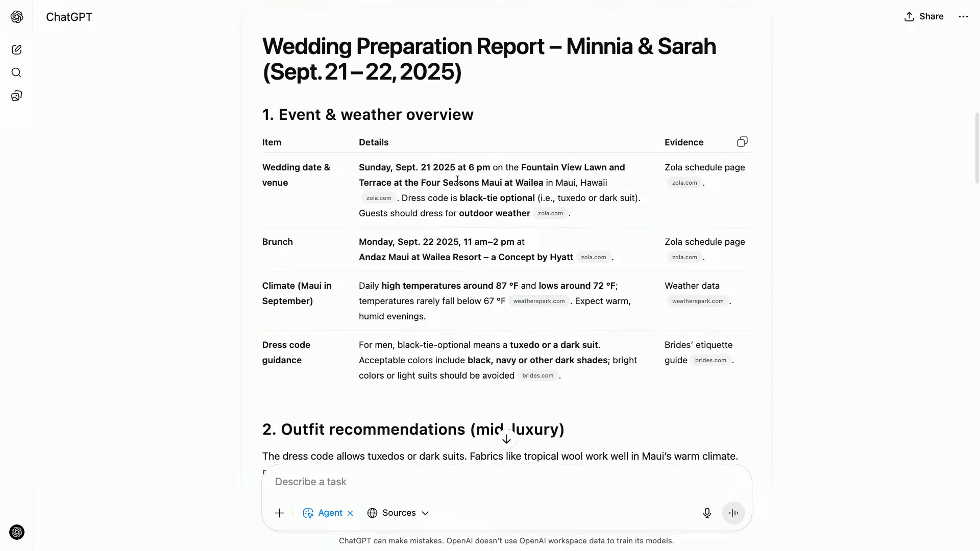This screenshot has width=980, height=551.
Task: Click the ChatGPT logo icon in the sidebar
Action: click(x=17, y=17)
